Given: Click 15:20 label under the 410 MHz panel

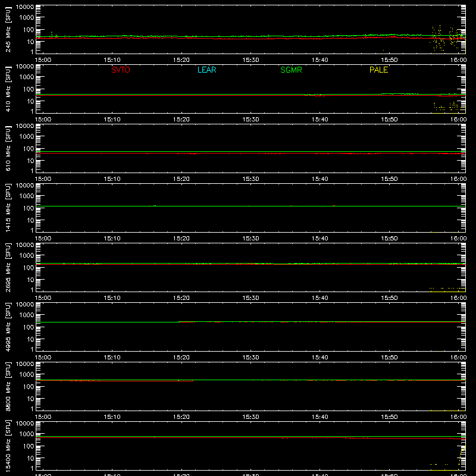Looking at the screenshot, I should [x=181, y=120].
